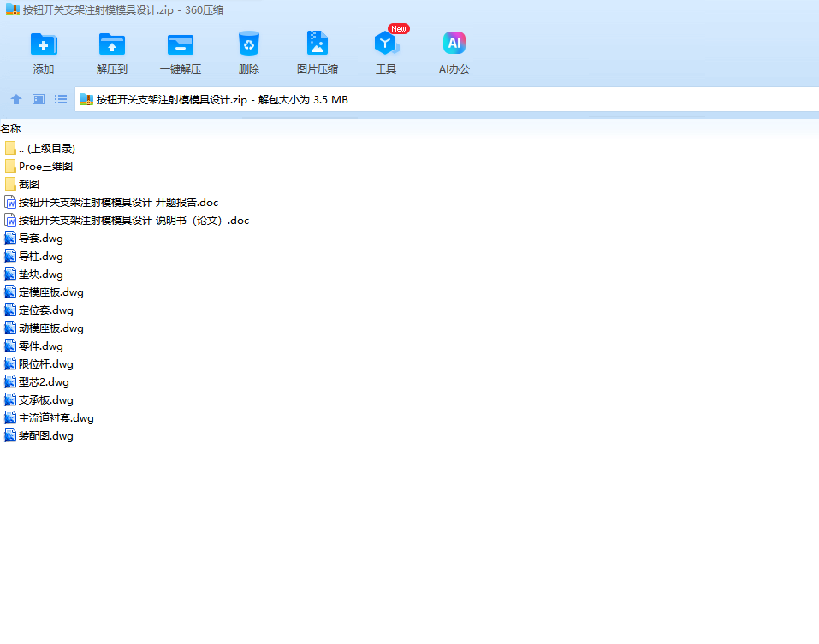Click Word icon of 说明书（论文）.doc

tap(10, 221)
